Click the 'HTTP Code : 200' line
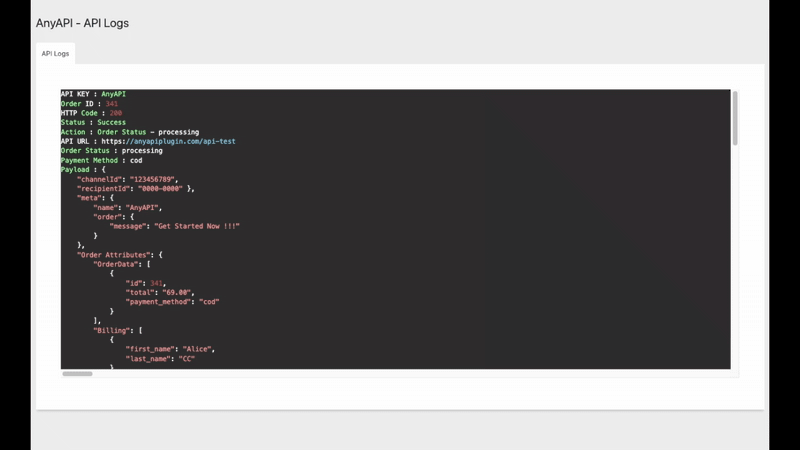This screenshot has height=450, width=800. tap(91, 113)
